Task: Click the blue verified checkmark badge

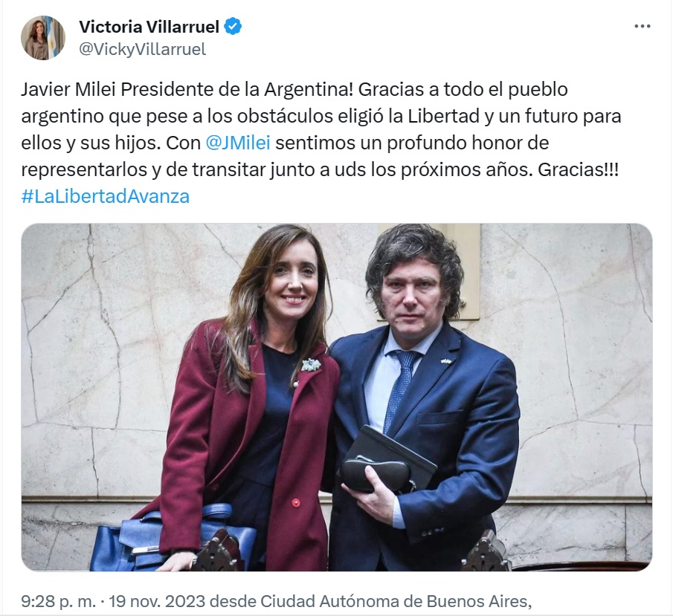Action: coord(234,27)
